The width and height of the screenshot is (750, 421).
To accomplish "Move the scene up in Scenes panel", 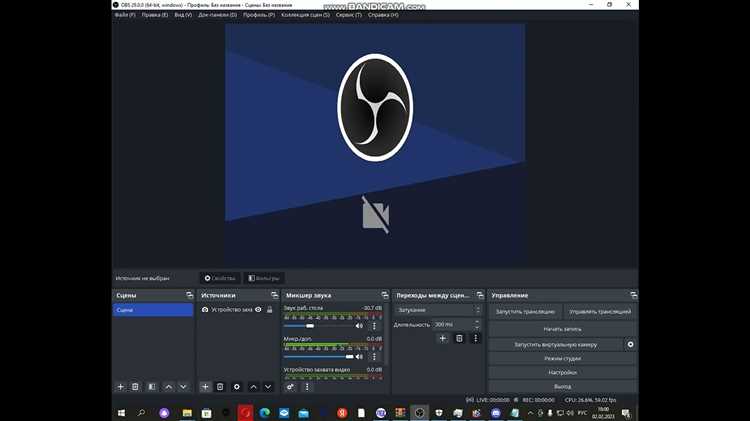I will pyautogui.click(x=168, y=387).
